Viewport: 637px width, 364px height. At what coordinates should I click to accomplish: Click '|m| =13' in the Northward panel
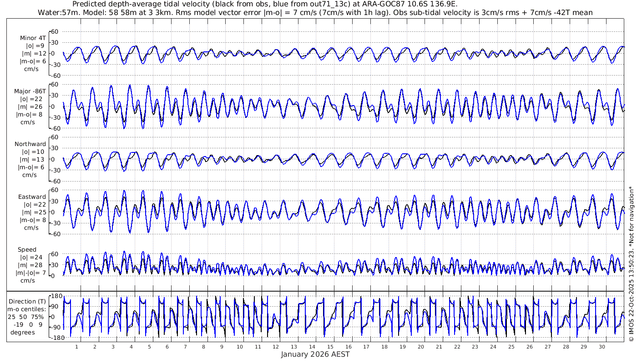(x=33, y=160)
